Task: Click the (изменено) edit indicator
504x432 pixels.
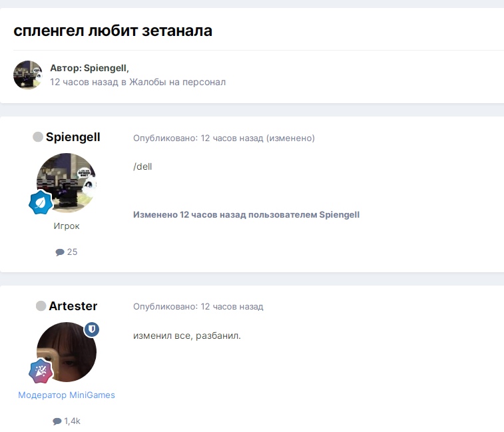Action: [290, 138]
